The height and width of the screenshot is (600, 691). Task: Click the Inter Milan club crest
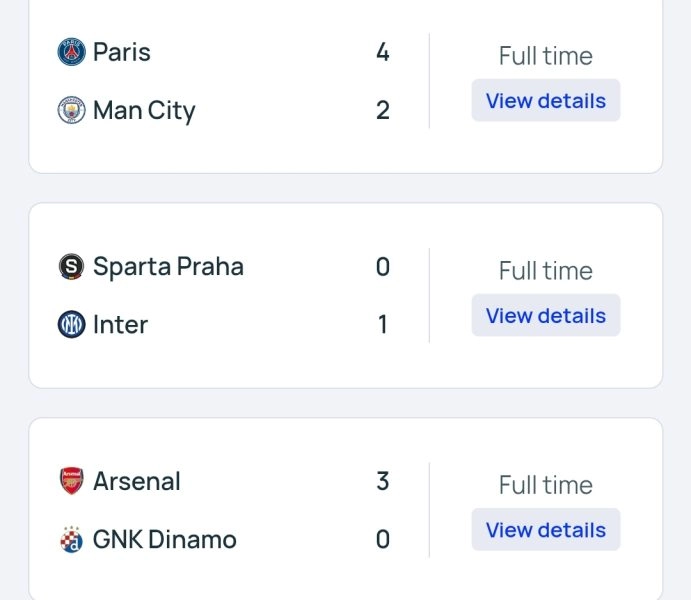coord(72,325)
